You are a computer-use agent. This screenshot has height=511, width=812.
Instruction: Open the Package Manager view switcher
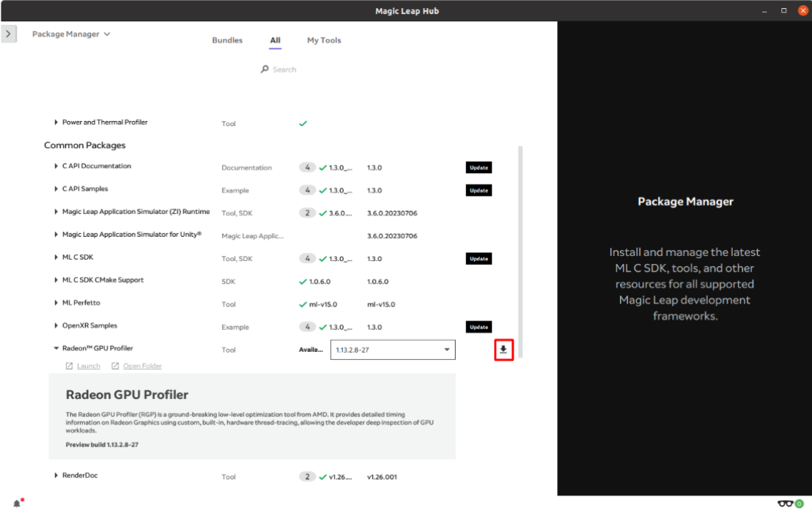point(71,34)
